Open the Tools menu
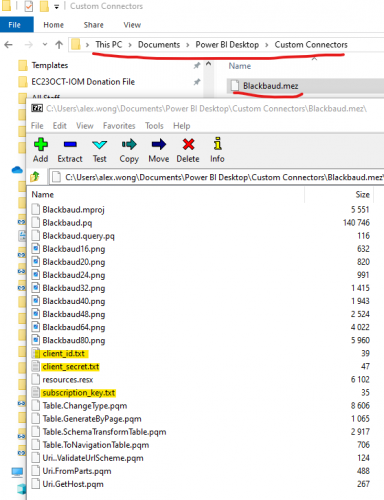384x500 pixels. [154, 126]
